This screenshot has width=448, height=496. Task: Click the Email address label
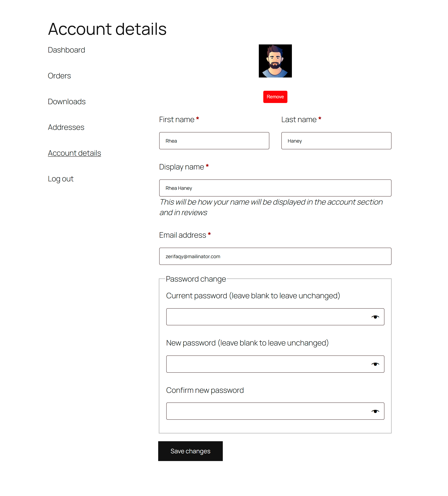185,235
